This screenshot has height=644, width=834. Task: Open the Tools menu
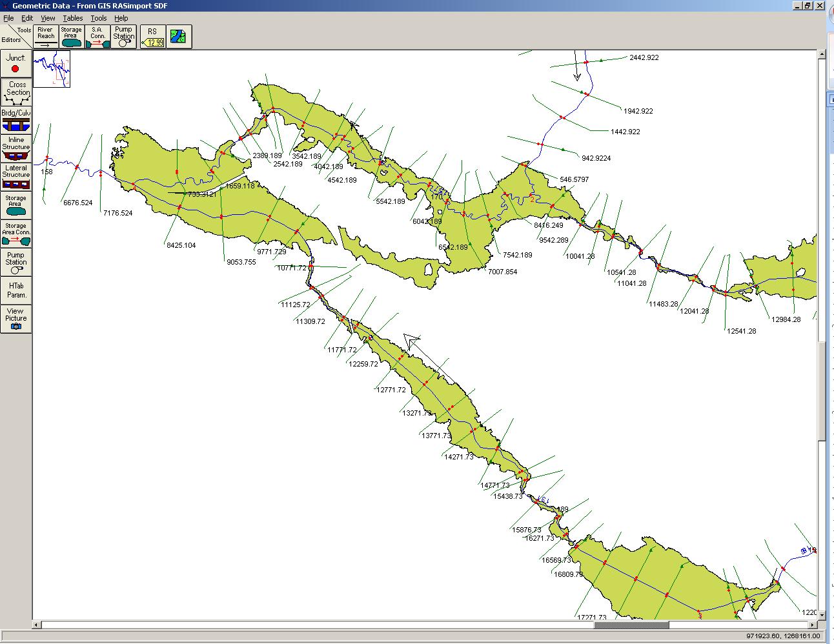click(x=98, y=18)
